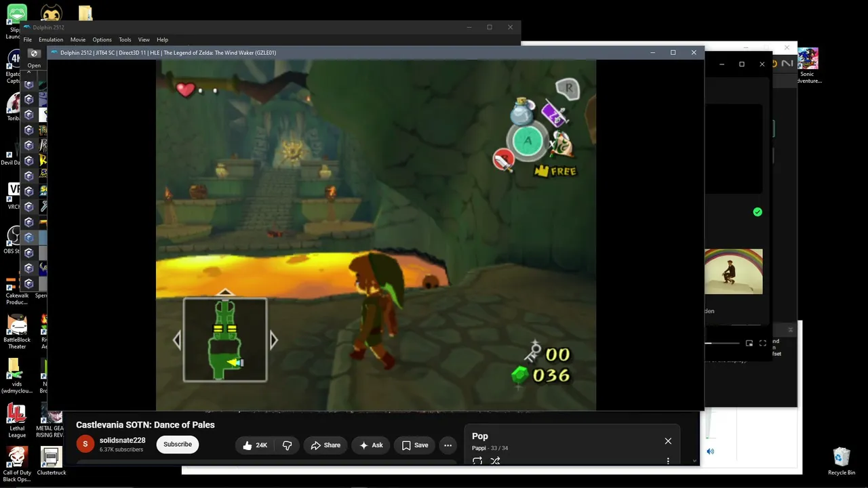Screen dimensions: 868x488
Task: Click the speaker icon at bottom right
Action: click(x=710, y=451)
